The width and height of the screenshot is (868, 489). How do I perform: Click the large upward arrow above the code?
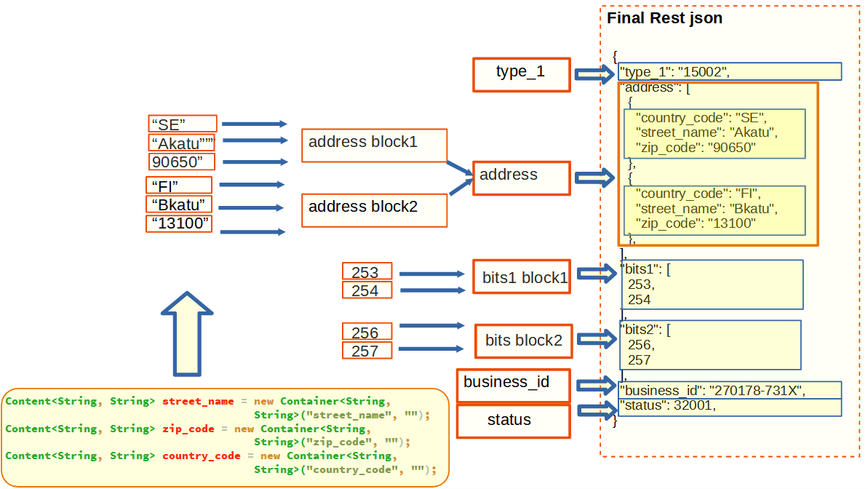[x=187, y=333]
